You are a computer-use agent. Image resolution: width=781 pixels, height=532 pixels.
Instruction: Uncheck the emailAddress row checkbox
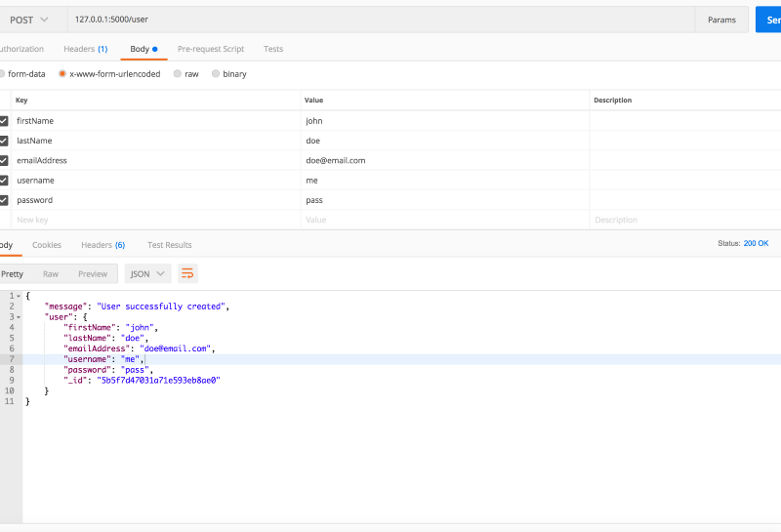click(x=4, y=160)
